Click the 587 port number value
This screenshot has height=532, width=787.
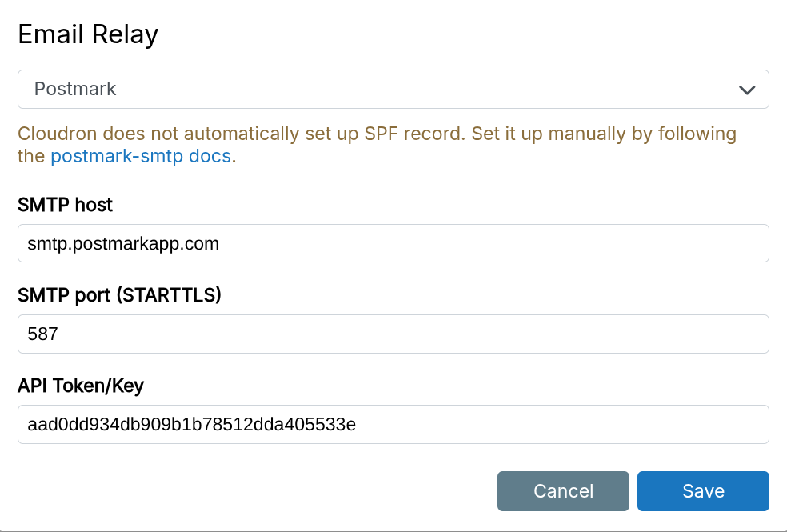[x=42, y=334]
